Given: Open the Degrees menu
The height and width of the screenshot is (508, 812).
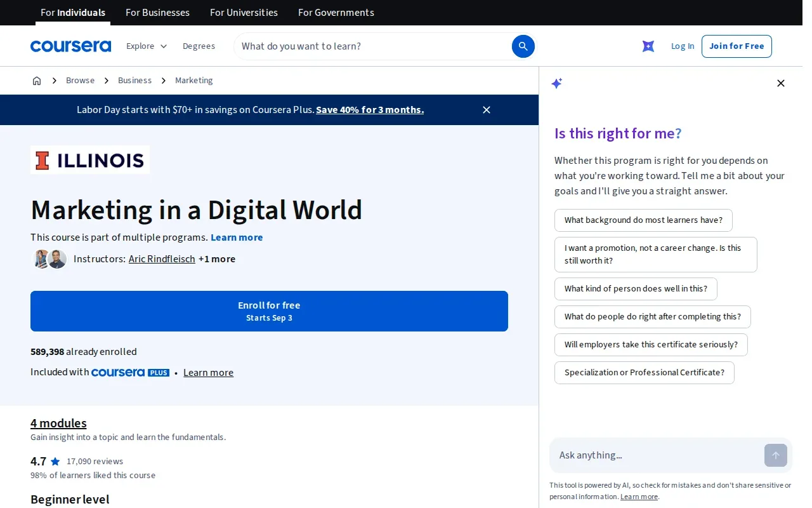Looking at the screenshot, I should pos(199,46).
